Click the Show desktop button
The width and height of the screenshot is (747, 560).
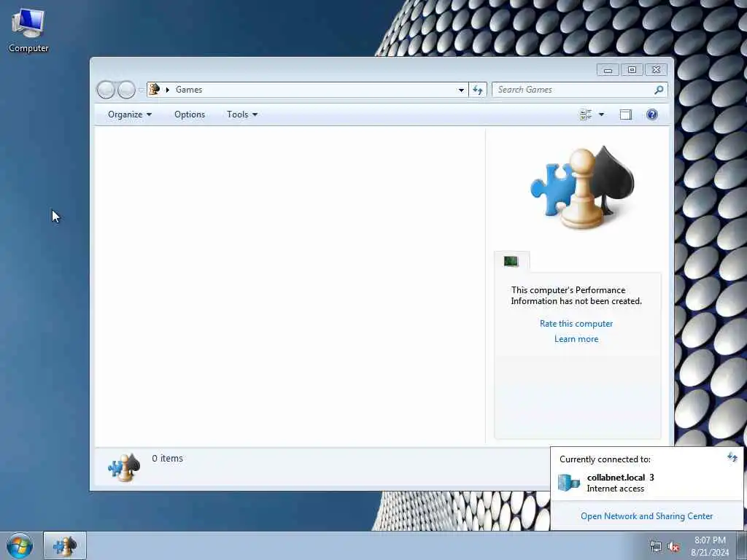(x=742, y=545)
